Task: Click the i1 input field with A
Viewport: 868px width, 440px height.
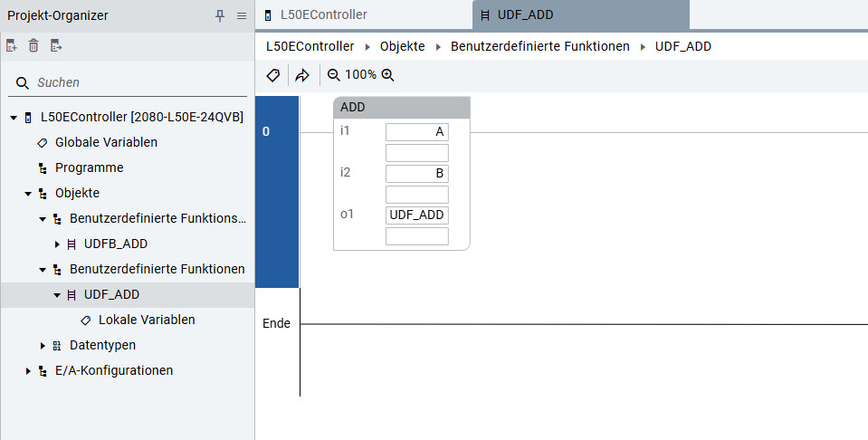Action: pyautogui.click(x=417, y=132)
